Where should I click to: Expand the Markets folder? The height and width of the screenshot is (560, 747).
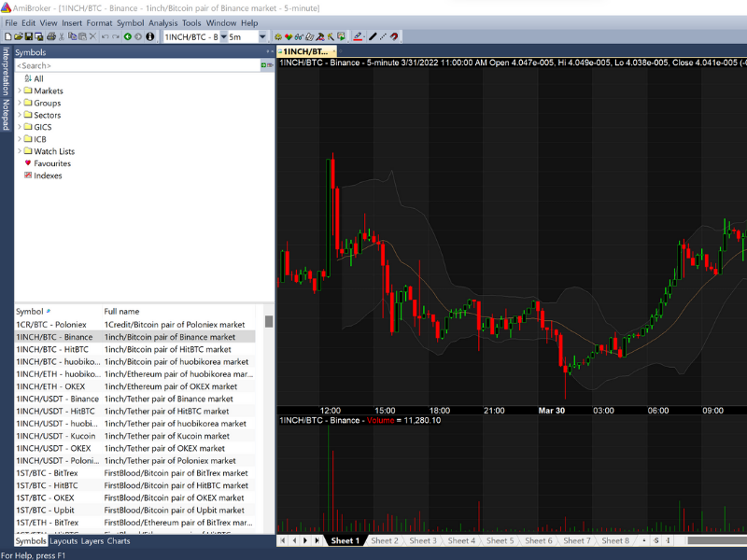coord(20,91)
